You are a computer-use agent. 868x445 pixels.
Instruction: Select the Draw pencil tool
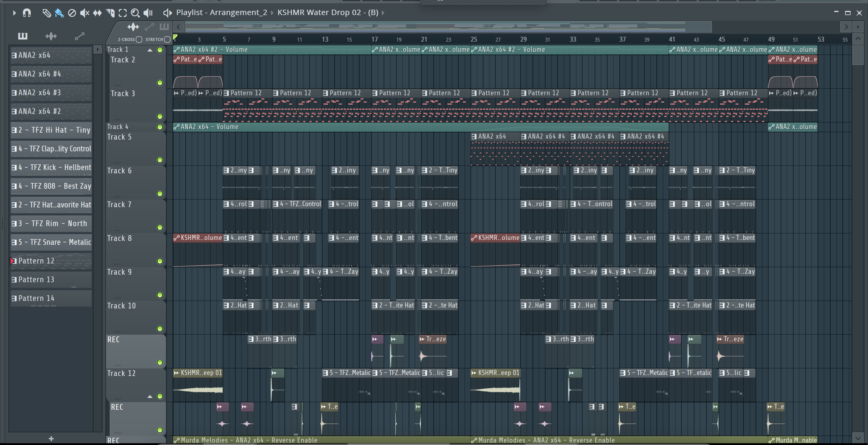pyautogui.click(x=46, y=13)
